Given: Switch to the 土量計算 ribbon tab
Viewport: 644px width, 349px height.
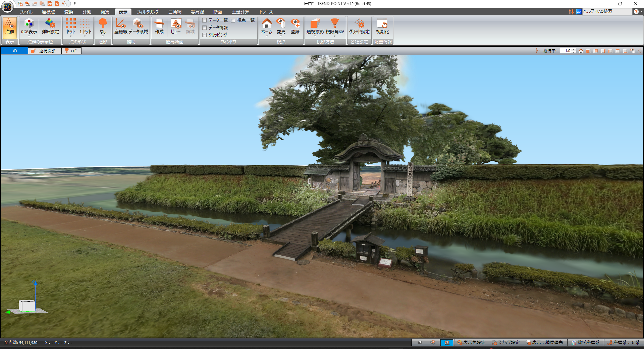Looking at the screenshot, I should pos(240,12).
